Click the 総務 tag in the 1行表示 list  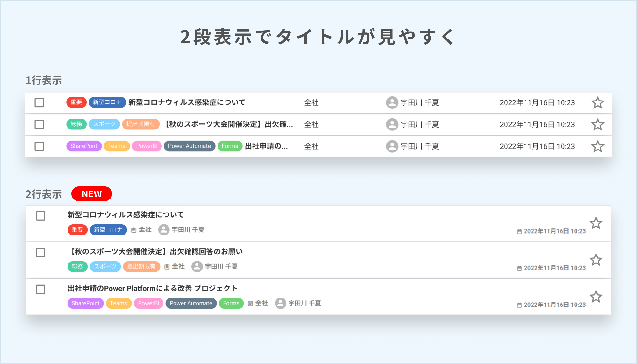click(76, 124)
